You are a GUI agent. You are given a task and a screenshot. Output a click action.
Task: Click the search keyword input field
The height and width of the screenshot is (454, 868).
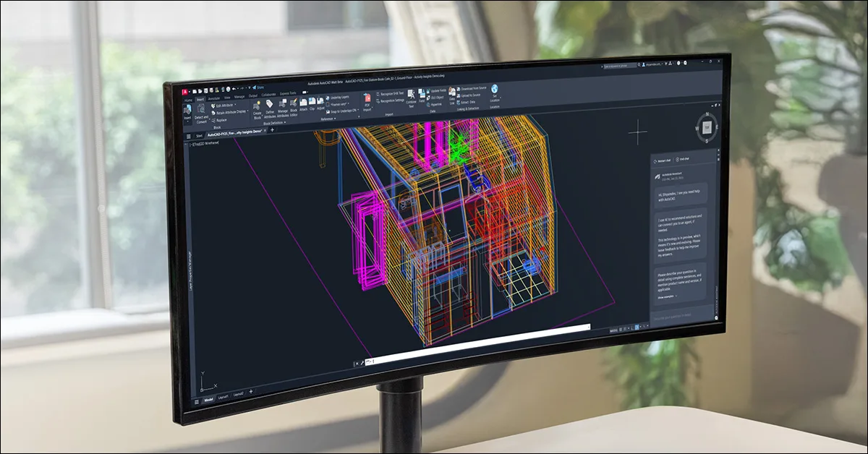click(x=620, y=66)
